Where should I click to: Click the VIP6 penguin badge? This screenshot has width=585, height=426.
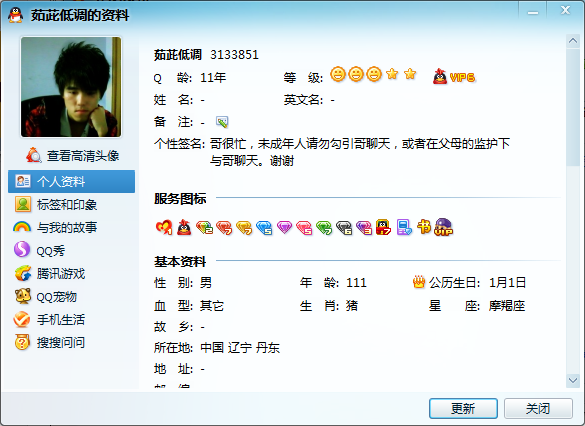(454, 77)
